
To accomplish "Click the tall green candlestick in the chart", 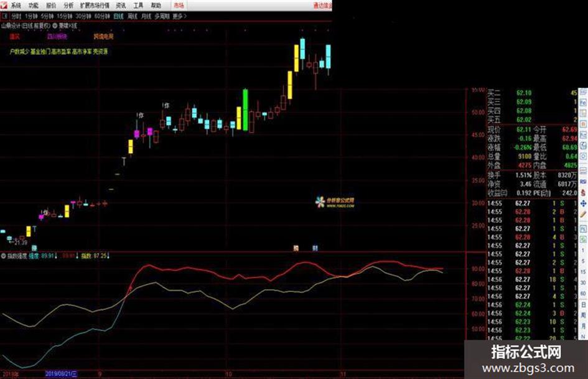I will pyautogui.click(x=245, y=110).
